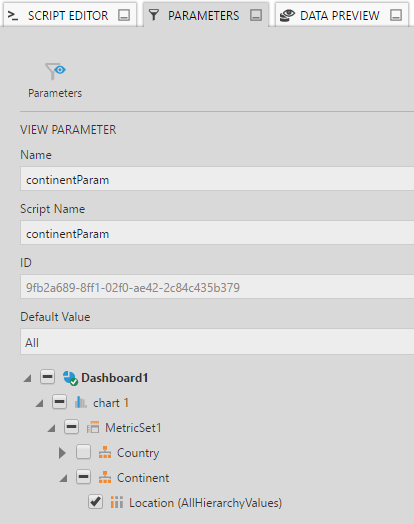This screenshot has height=524, width=414.
Task: Select the chart 1 tree label
Action: 111,403
